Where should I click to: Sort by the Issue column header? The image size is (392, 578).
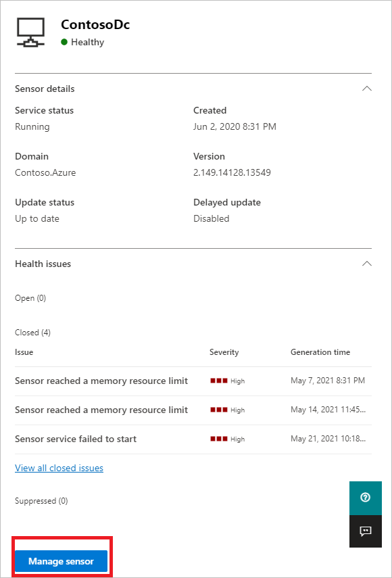pyautogui.click(x=24, y=352)
